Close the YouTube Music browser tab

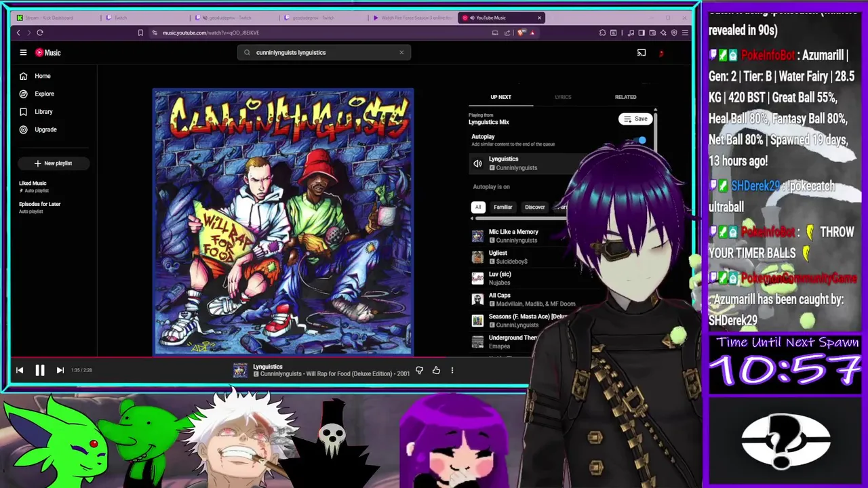(x=539, y=18)
